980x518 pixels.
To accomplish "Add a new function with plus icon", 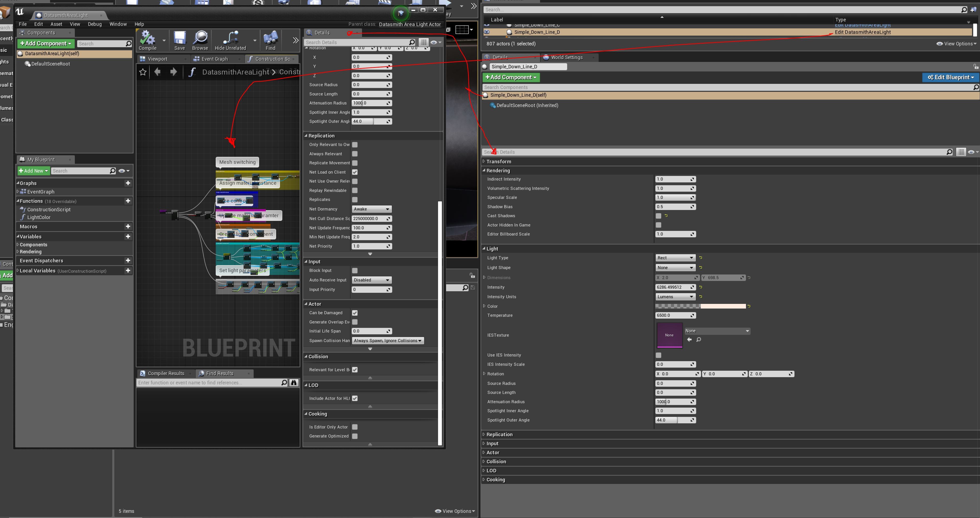I will [128, 201].
